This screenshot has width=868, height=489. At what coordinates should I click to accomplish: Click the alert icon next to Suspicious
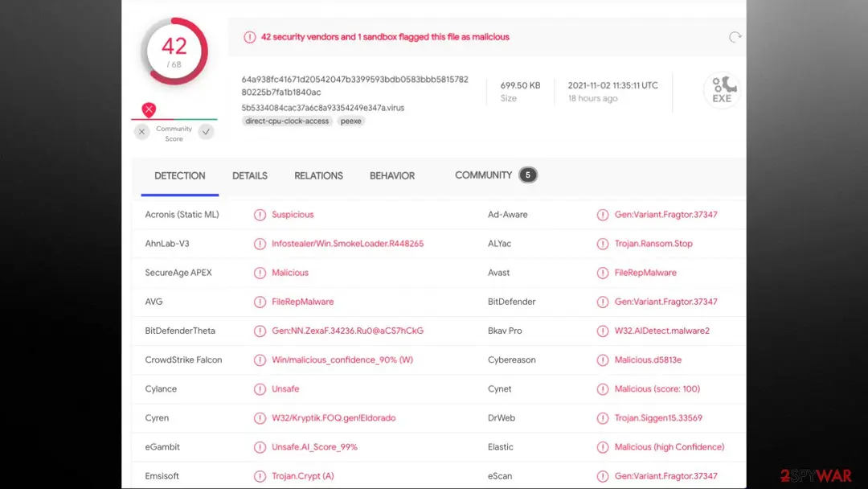click(x=260, y=215)
